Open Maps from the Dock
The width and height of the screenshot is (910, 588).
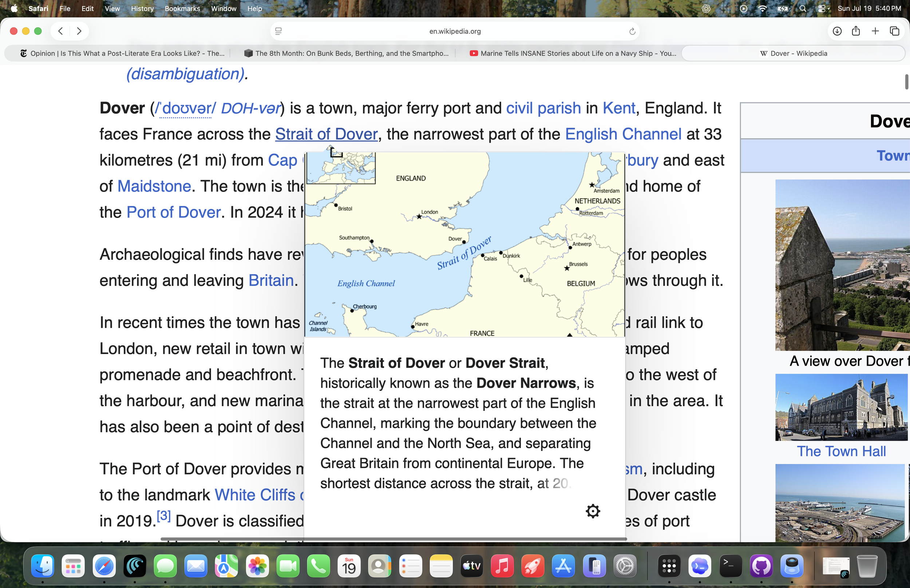coord(226,566)
